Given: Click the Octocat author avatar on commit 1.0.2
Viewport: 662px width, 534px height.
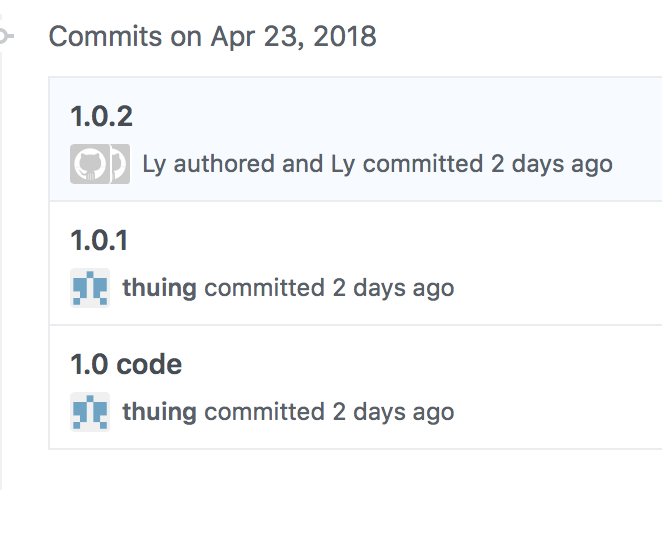Looking at the screenshot, I should [x=90, y=164].
